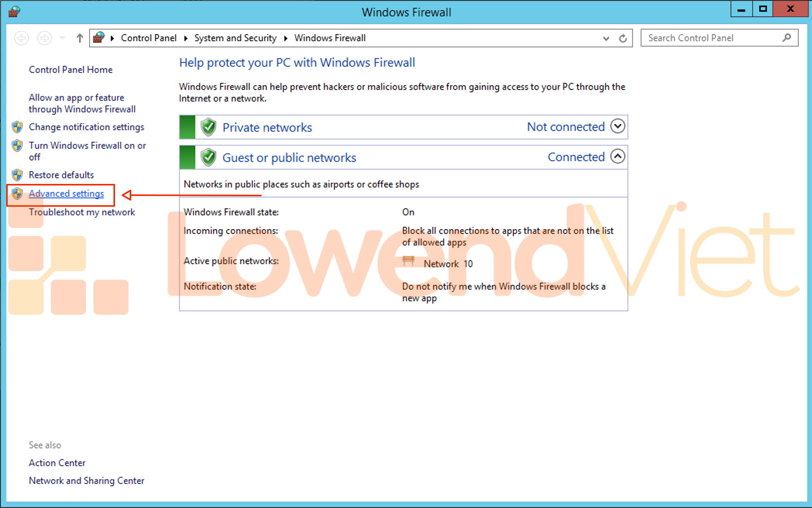Click shield icon by Turn Windows Firewall on
Screen dimensions: 812x508
coord(17,146)
